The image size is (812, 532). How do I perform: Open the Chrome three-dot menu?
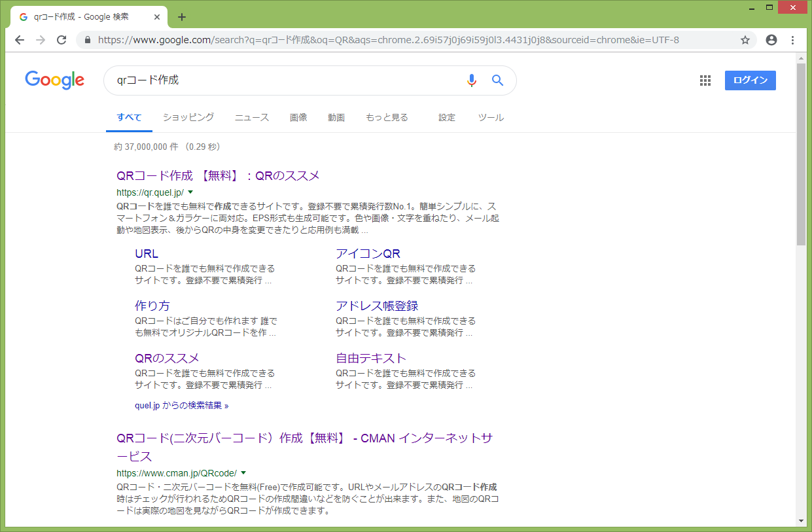(793, 40)
